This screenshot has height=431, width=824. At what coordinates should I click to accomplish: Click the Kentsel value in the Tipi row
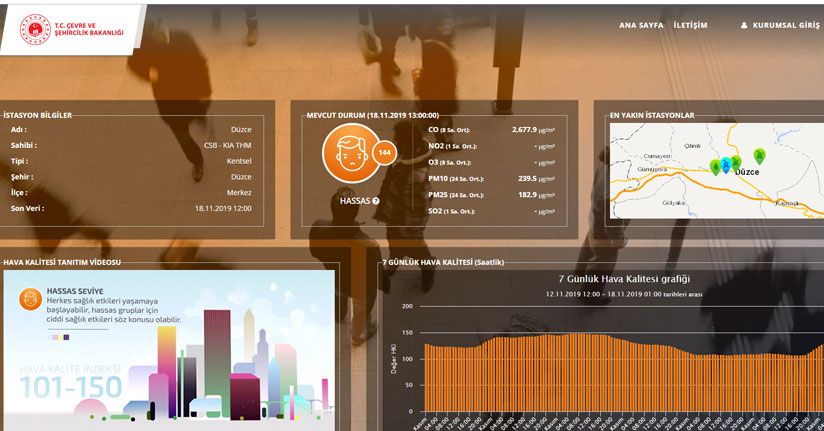239,161
